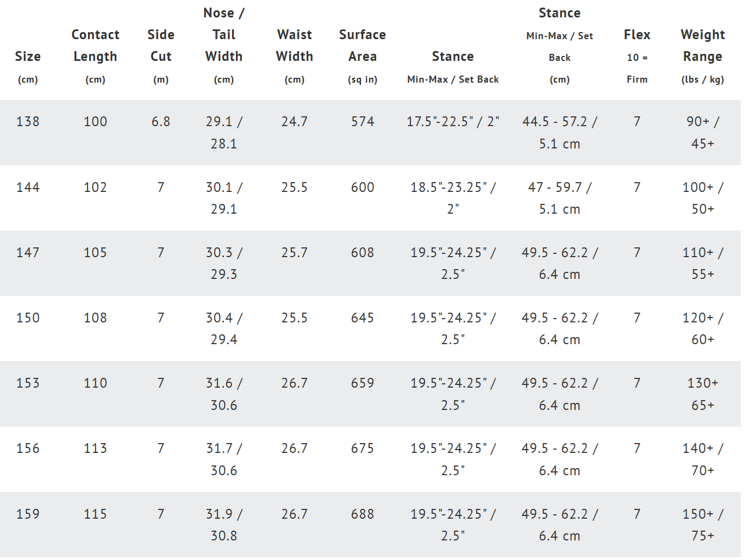
Task: Select the Nose / Tail Width header
Action: tap(224, 45)
